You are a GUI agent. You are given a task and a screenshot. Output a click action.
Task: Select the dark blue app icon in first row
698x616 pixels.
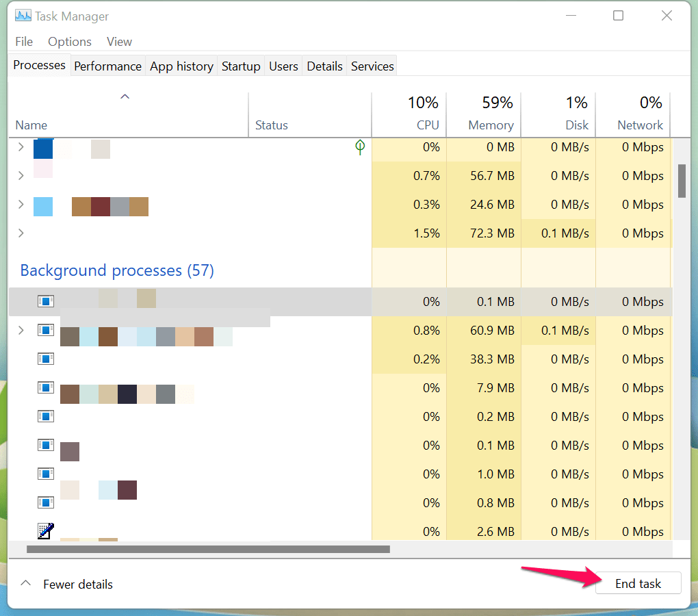[x=43, y=148]
